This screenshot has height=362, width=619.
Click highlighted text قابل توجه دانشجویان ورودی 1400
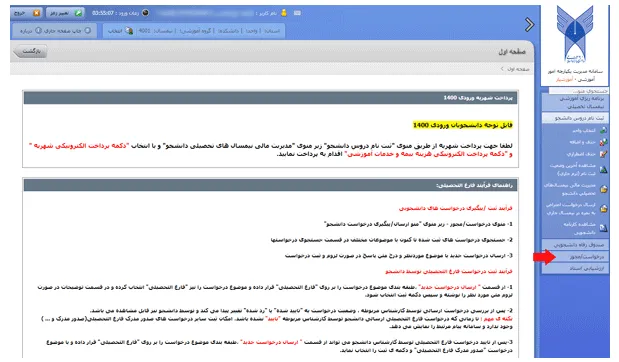click(x=463, y=125)
